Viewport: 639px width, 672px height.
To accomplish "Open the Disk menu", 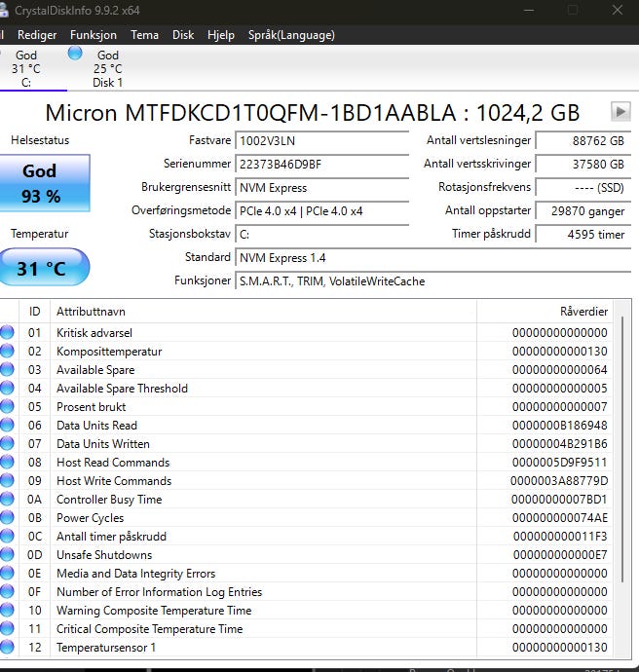I will 183,35.
